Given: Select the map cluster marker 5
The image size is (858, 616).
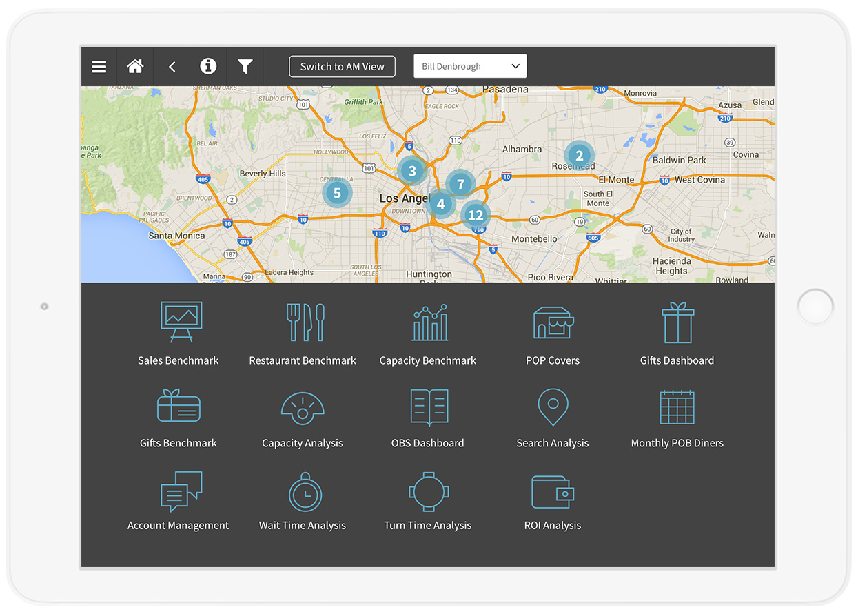Looking at the screenshot, I should [x=337, y=193].
